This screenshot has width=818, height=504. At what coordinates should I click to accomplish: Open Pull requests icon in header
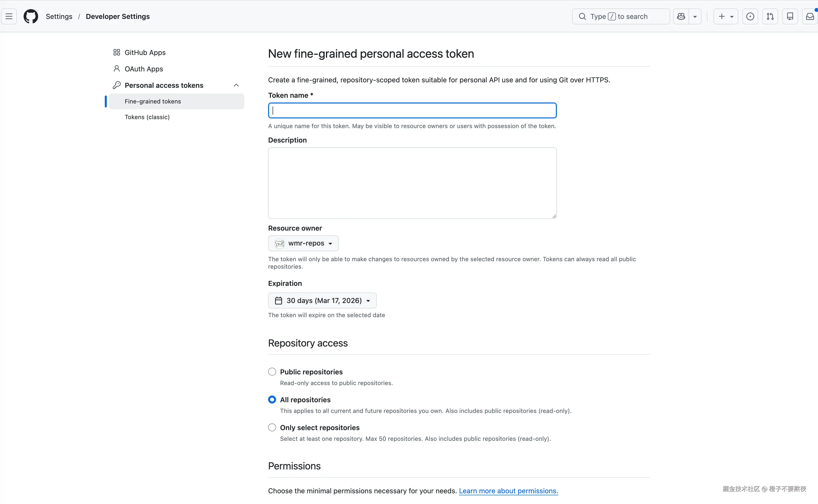770,16
